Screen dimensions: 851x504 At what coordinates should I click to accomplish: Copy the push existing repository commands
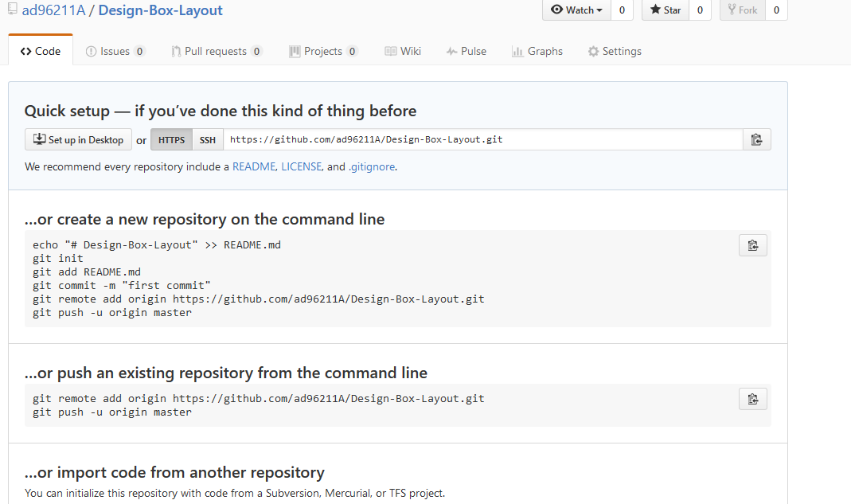(752, 399)
